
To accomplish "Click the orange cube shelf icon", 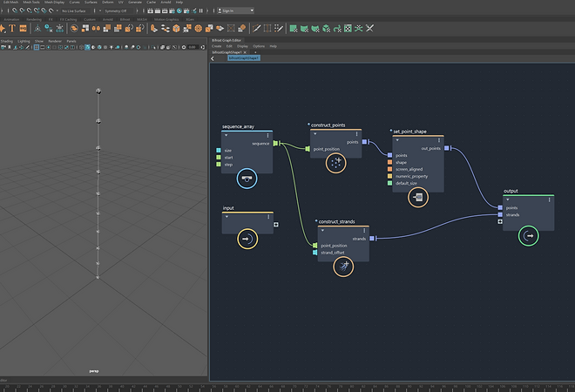I will [176, 28].
